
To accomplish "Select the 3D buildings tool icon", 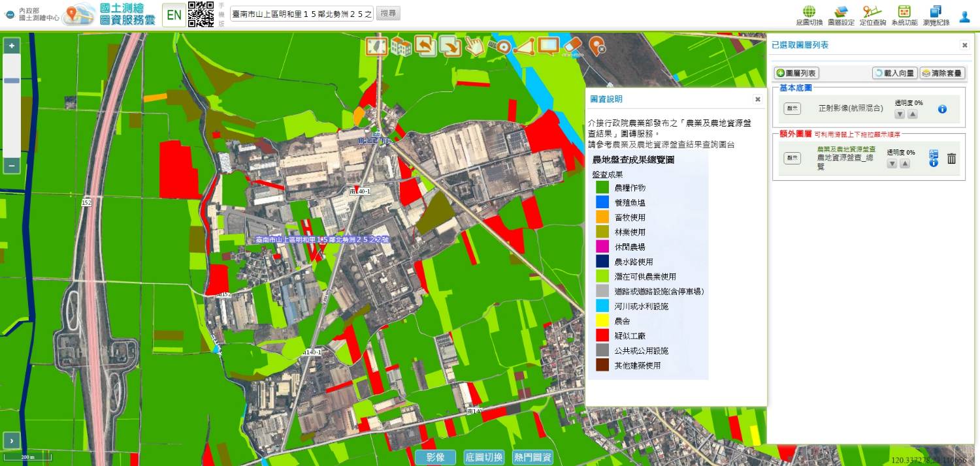I will point(401,46).
